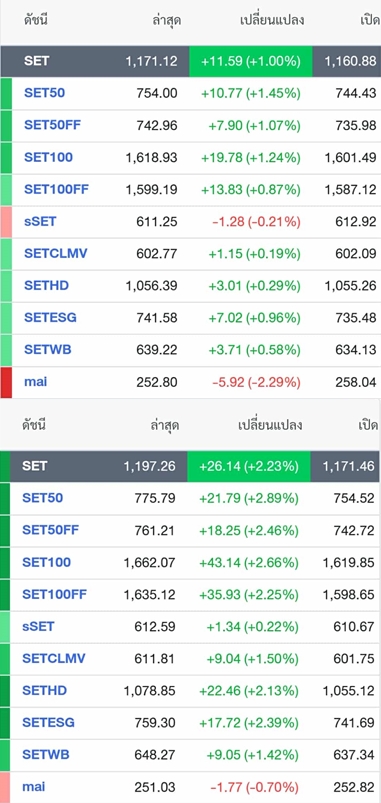Open SETESG index showing 759.30
Screen dimensions: 381x803
(48, 723)
